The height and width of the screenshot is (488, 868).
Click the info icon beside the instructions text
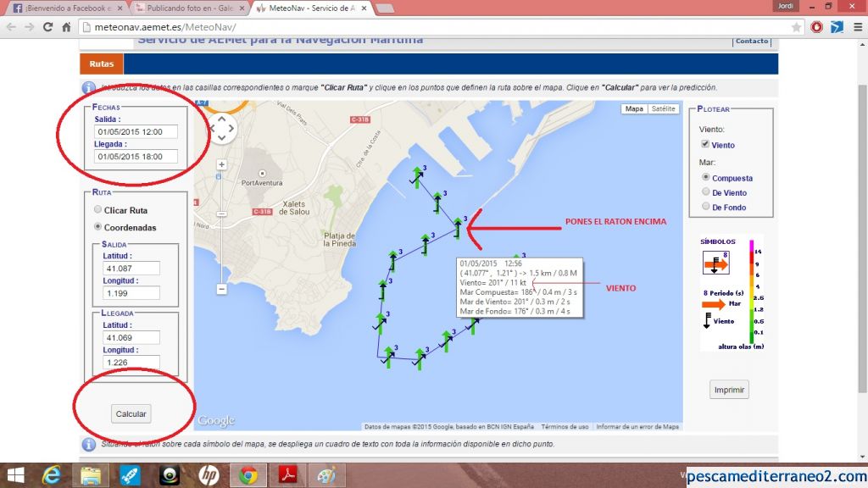(88, 87)
